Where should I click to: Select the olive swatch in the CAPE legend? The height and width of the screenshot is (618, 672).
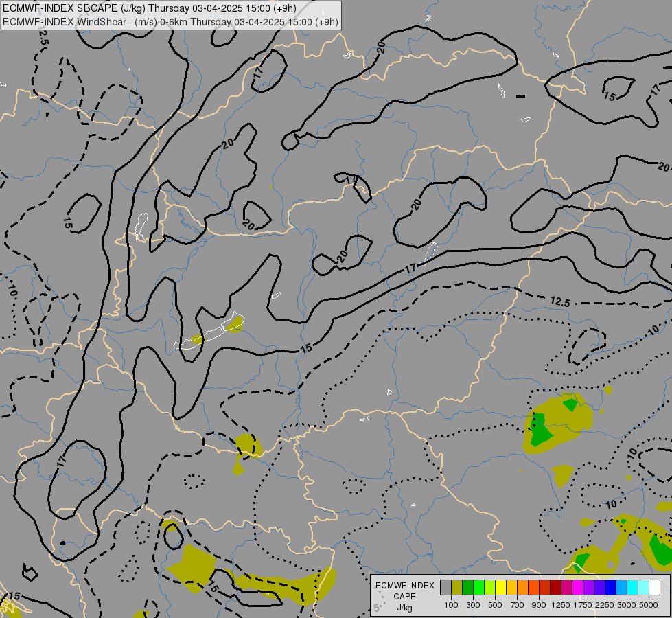pyautogui.click(x=457, y=588)
